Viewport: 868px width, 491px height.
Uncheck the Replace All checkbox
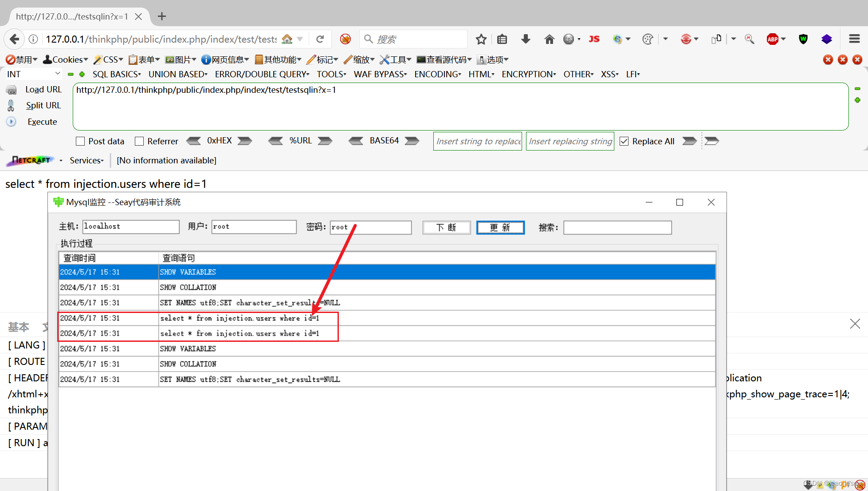tap(624, 141)
